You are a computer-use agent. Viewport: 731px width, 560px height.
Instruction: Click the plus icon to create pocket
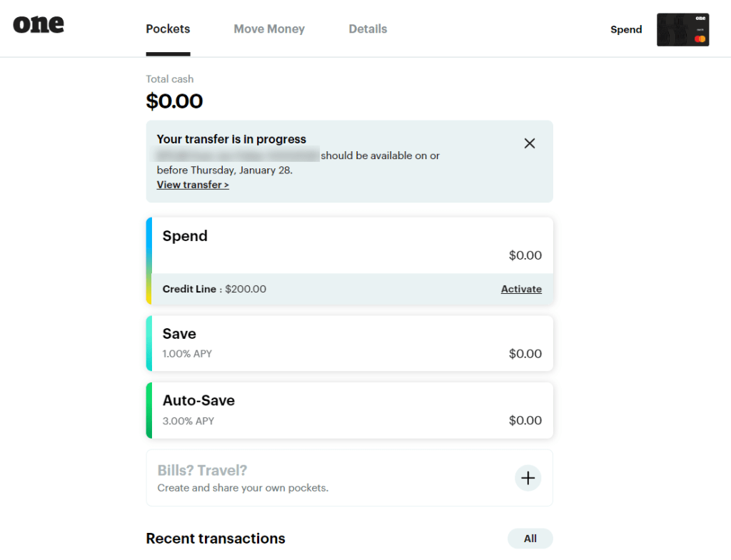(x=528, y=478)
